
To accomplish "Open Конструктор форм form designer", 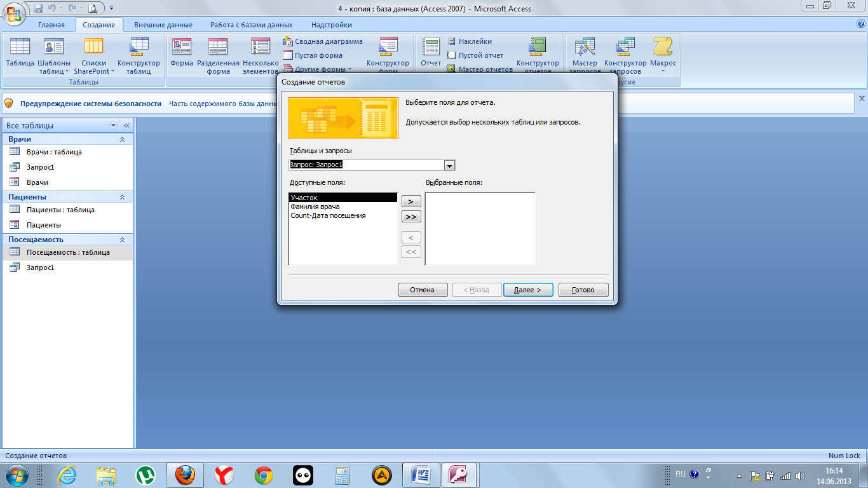I will coord(388,55).
